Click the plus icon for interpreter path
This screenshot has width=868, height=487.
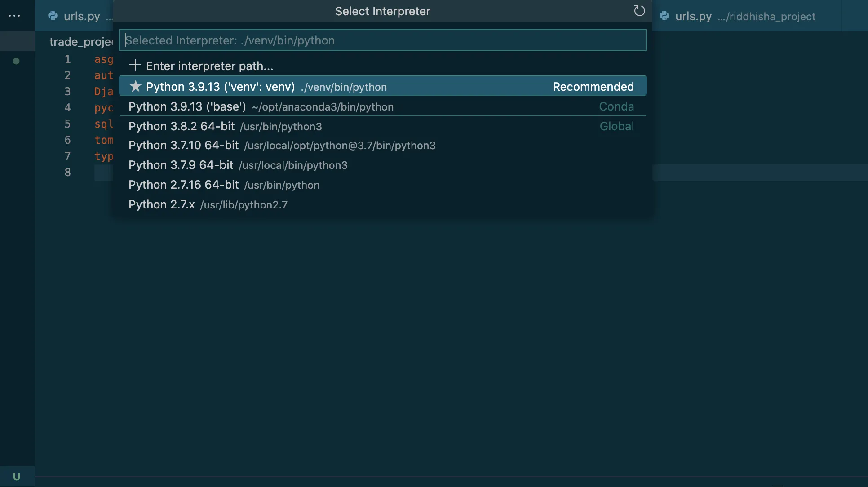point(135,66)
